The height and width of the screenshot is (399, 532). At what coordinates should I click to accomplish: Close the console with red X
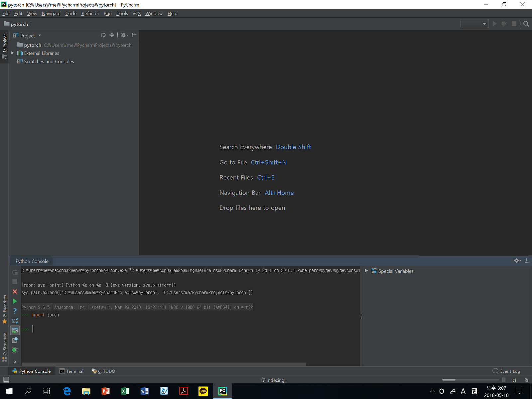click(15, 292)
